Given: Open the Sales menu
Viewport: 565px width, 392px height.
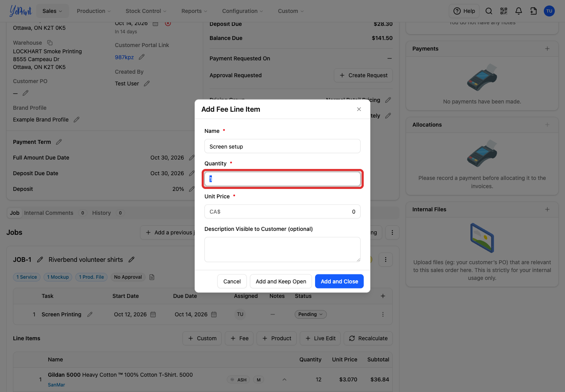Looking at the screenshot, I should tap(52, 11).
